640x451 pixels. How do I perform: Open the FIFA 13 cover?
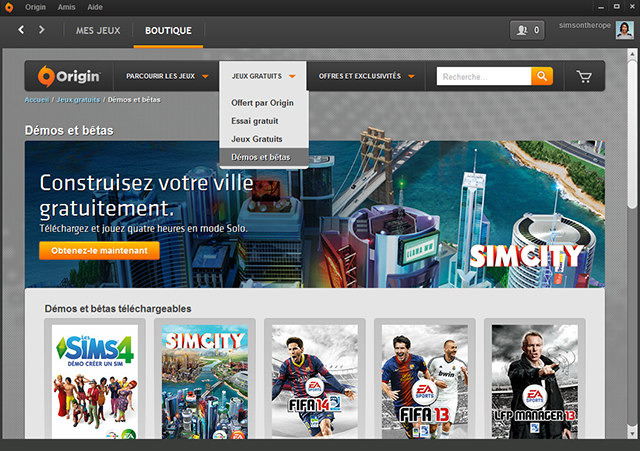pos(424,382)
